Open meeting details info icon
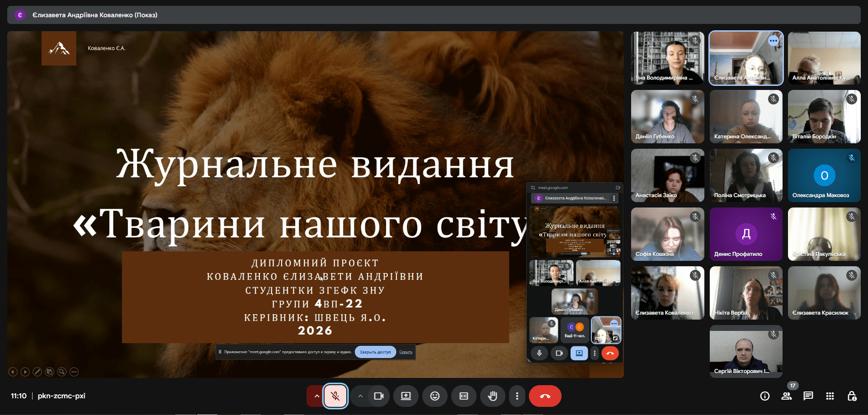Screen dimensions: 868x415 (x=764, y=396)
